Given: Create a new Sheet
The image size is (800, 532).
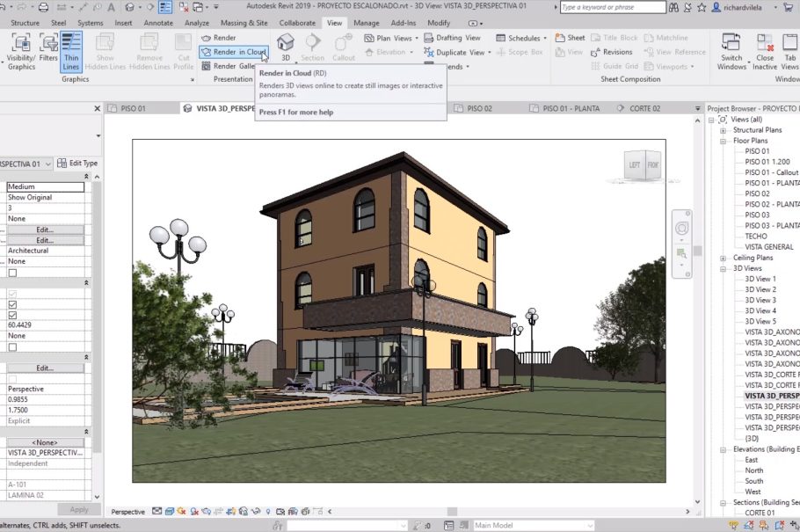Looking at the screenshot, I should [570, 38].
